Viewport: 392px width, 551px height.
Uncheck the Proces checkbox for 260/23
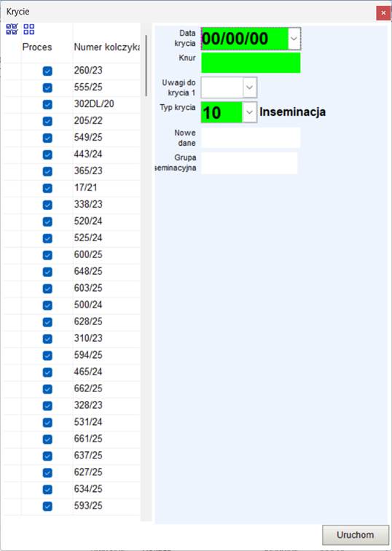47,71
